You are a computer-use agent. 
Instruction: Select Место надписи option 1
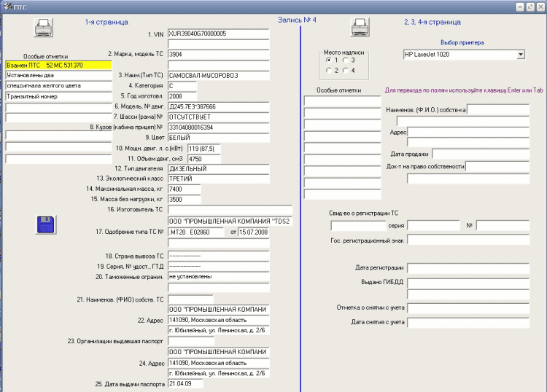329,60
